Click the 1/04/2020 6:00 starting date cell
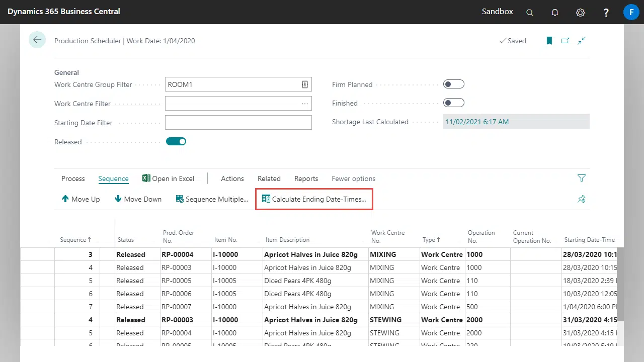This screenshot has width=644, height=362. (590, 307)
